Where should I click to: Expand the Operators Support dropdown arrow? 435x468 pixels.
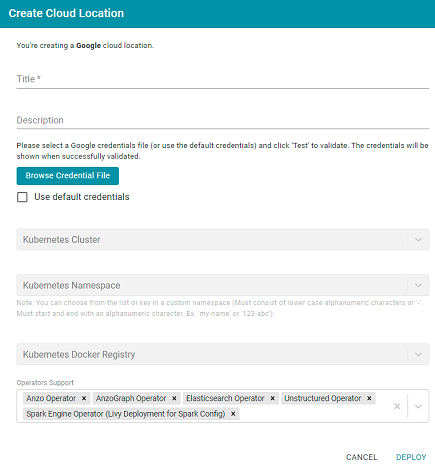tap(418, 406)
